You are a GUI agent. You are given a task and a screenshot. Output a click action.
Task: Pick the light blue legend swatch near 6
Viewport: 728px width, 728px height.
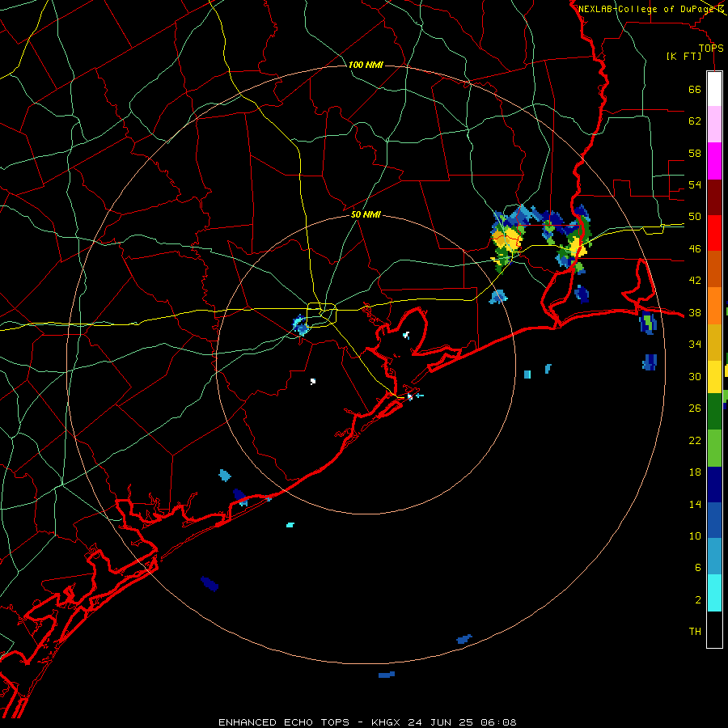[x=714, y=557]
